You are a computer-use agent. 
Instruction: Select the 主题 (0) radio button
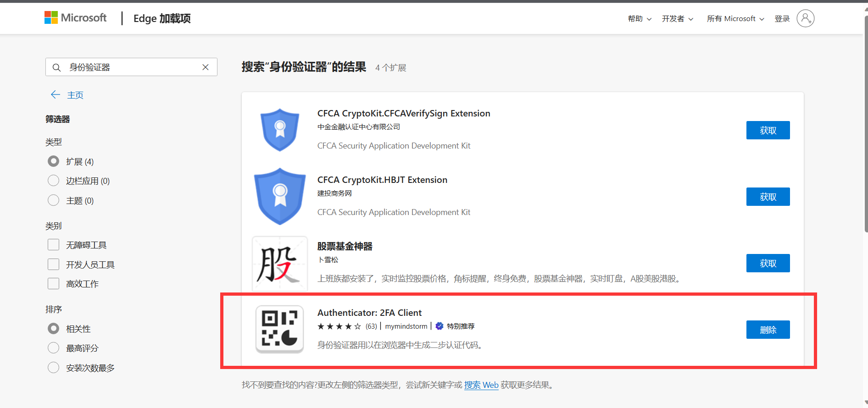click(x=54, y=200)
